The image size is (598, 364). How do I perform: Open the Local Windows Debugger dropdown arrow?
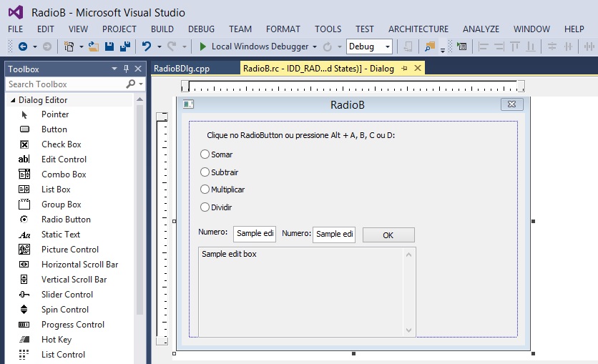point(315,46)
